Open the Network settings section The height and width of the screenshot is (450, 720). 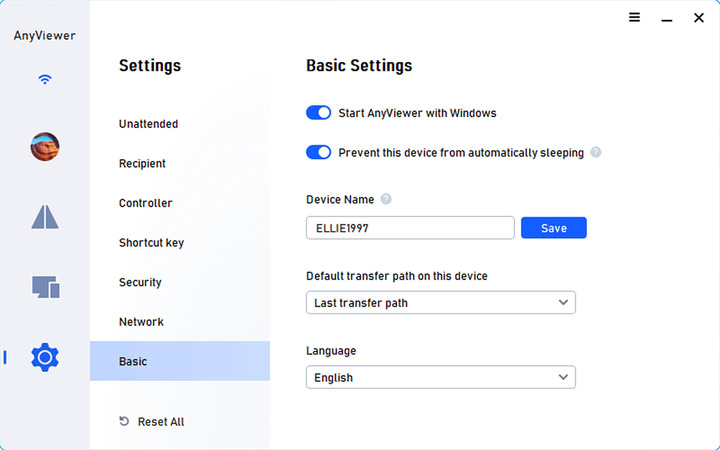tap(141, 322)
